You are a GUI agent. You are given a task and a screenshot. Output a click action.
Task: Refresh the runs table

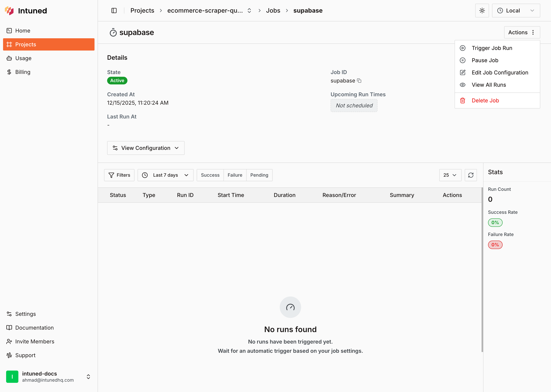(x=471, y=175)
